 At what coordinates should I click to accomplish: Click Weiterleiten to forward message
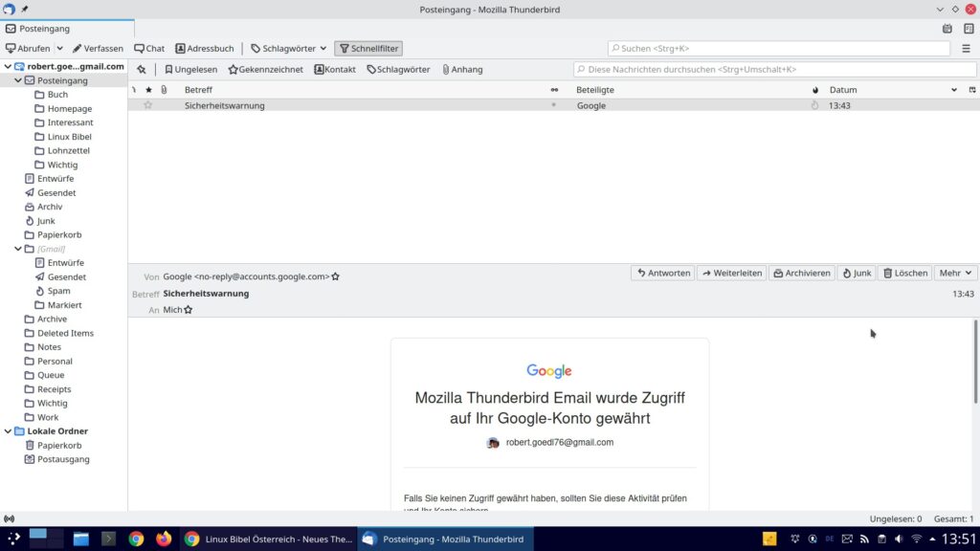(x=732, y=273)
